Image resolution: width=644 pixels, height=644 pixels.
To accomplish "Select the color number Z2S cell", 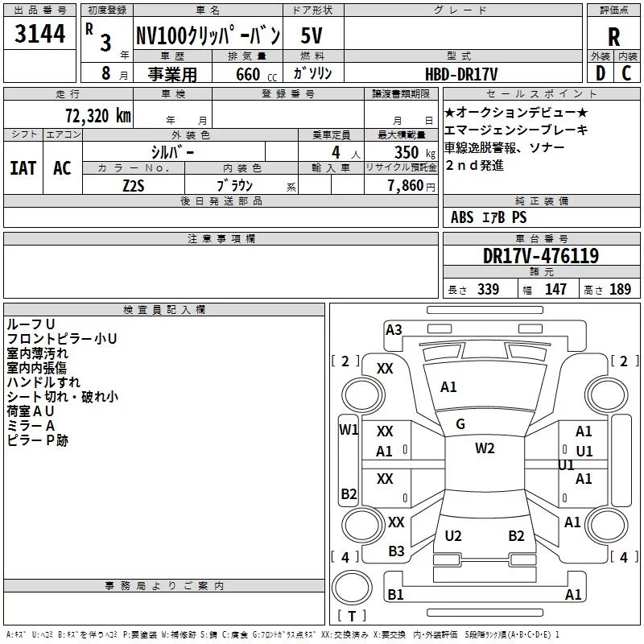I will coord(134,185).
